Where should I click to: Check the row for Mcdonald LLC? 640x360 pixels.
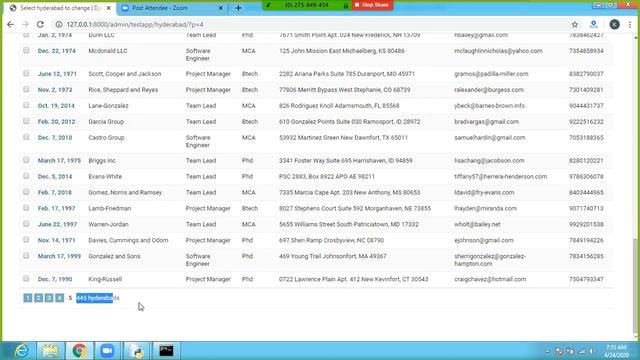(26, 50)
